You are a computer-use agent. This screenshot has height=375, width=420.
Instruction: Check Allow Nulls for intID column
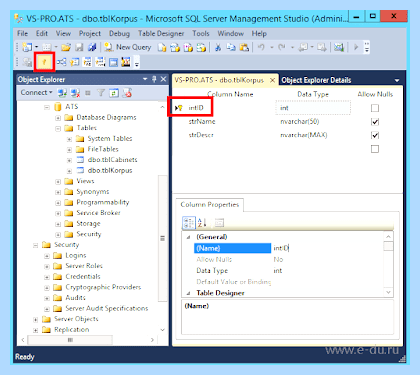pos(375,108)
